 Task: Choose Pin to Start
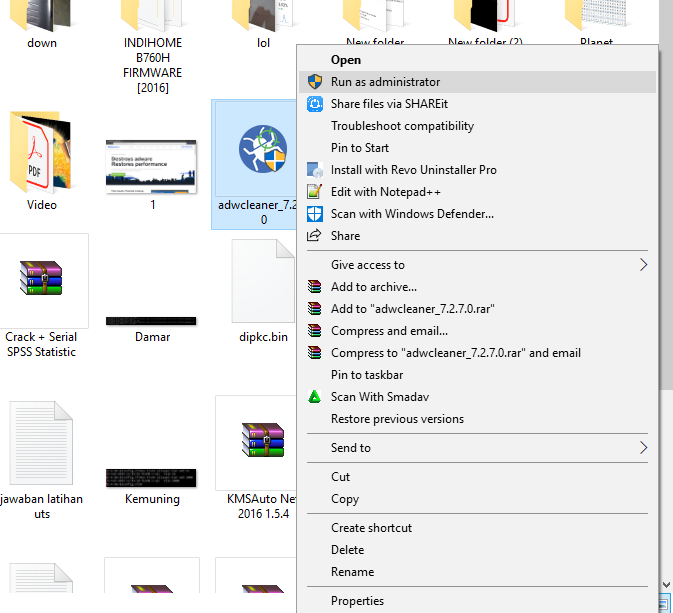477,148
